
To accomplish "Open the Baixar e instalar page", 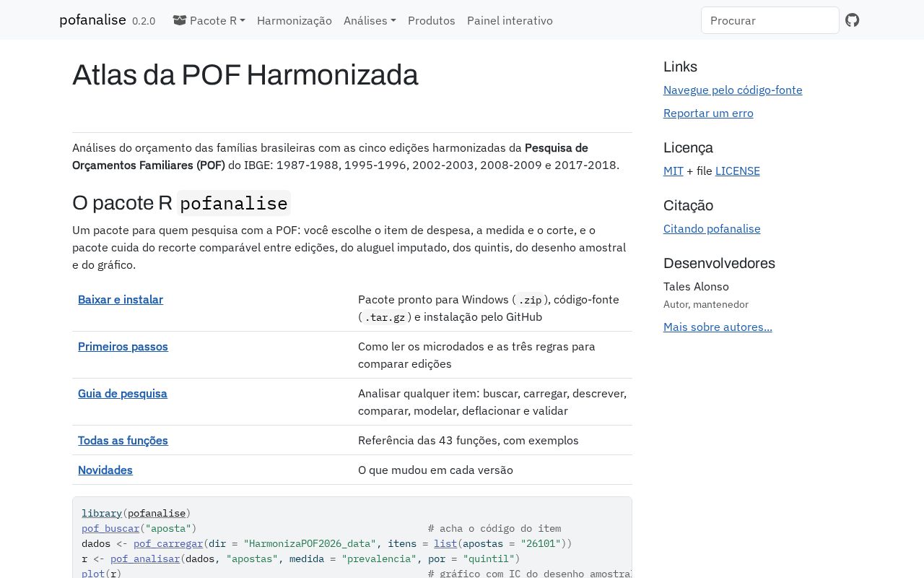I will pyautogui.click(x=121, y=299).
